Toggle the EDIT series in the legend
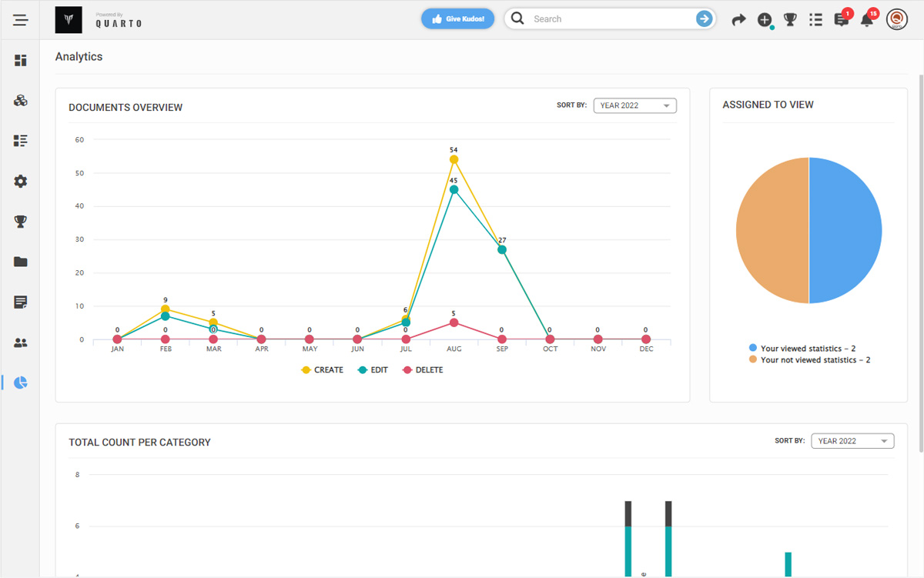 click(373, 370)
